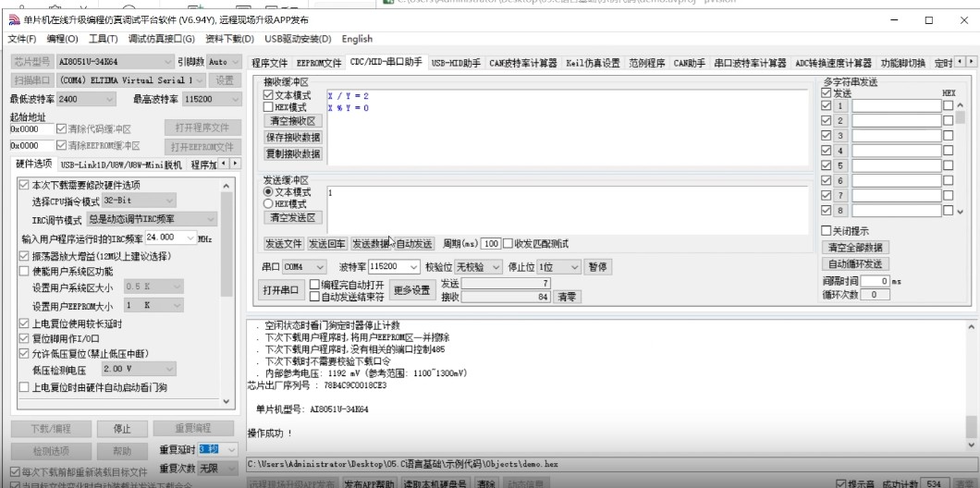The image size is (980, 488).
Task: Open the 选择CPU指令模式 32-Bit dropdown
Action: pos(139,201)
